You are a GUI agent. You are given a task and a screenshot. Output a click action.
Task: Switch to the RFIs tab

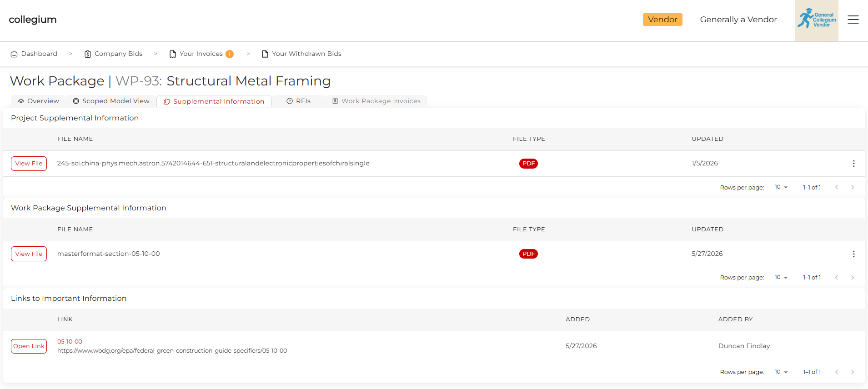coord(298,101)
